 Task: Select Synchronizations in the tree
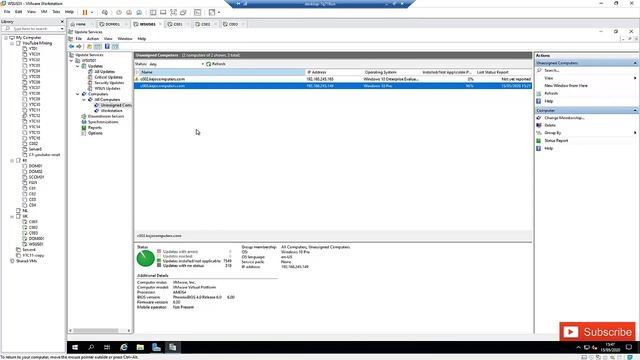[103, 122]
